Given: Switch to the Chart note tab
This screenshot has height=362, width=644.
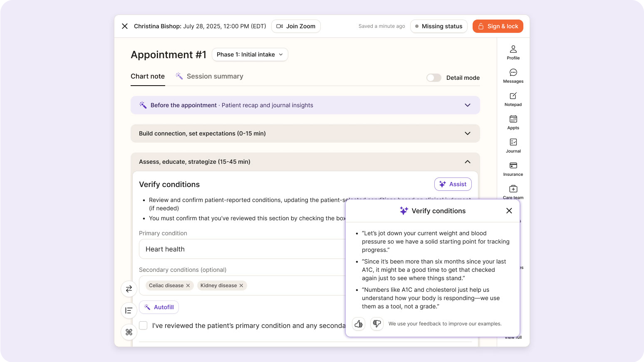Looking at the screenshot, I should 148,76.
